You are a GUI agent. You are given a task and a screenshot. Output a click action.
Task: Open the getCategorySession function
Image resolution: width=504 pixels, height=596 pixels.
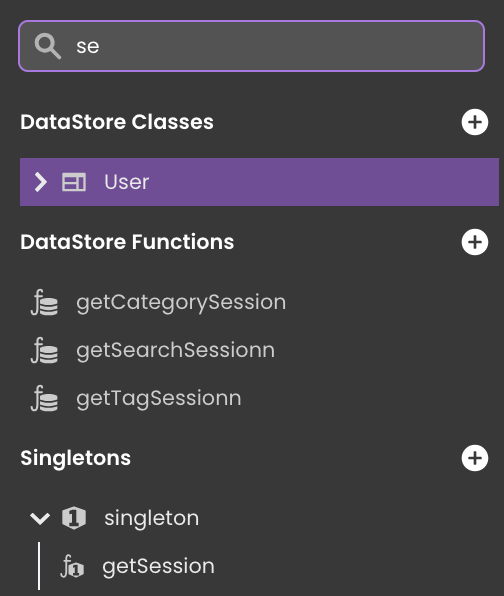tap(181, 303)
